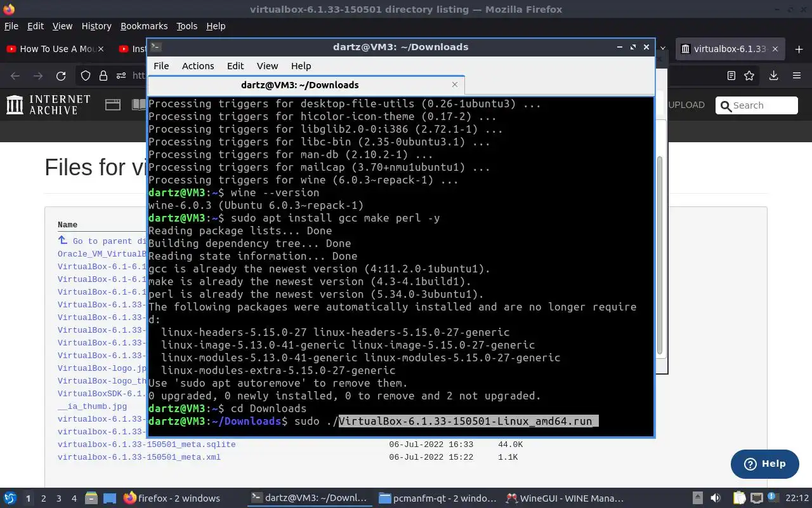This screenshot has width=812, height=508.
Task: Click the 'Name' column header
Action: [67, 225]
